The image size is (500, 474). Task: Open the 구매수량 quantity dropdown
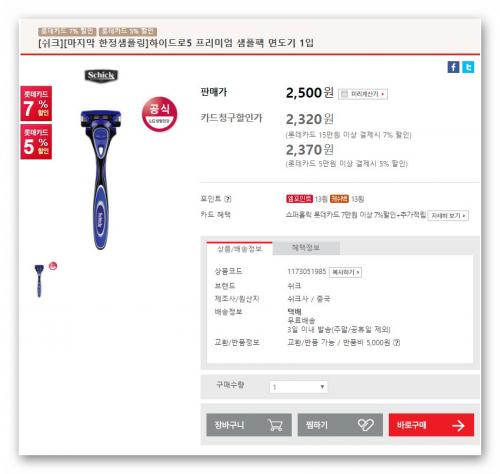click(298, 387)
